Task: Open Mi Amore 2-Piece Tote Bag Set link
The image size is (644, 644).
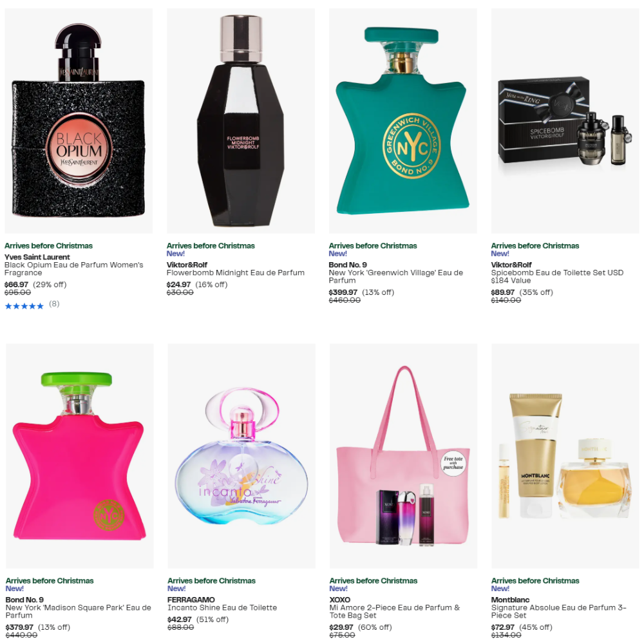Action: tap(394, 611)
